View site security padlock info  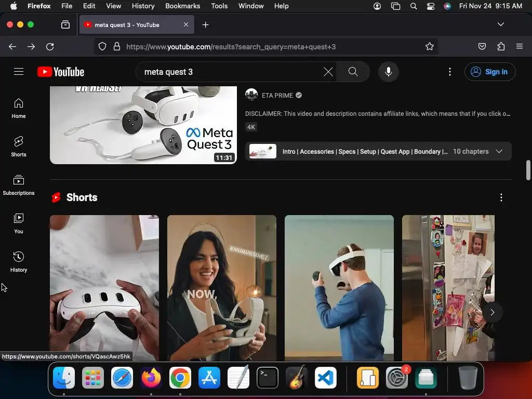point(117,46)
